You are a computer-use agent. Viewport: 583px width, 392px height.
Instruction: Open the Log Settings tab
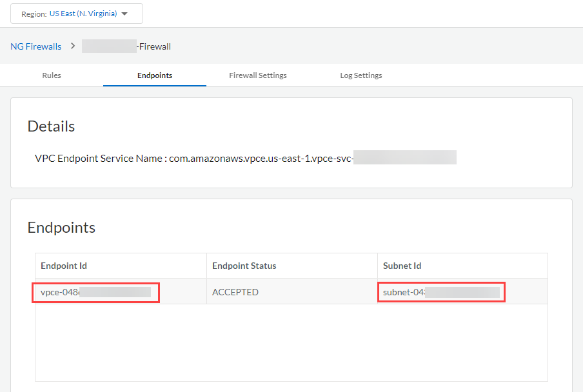pyautogui.click(x=361, y=75)
